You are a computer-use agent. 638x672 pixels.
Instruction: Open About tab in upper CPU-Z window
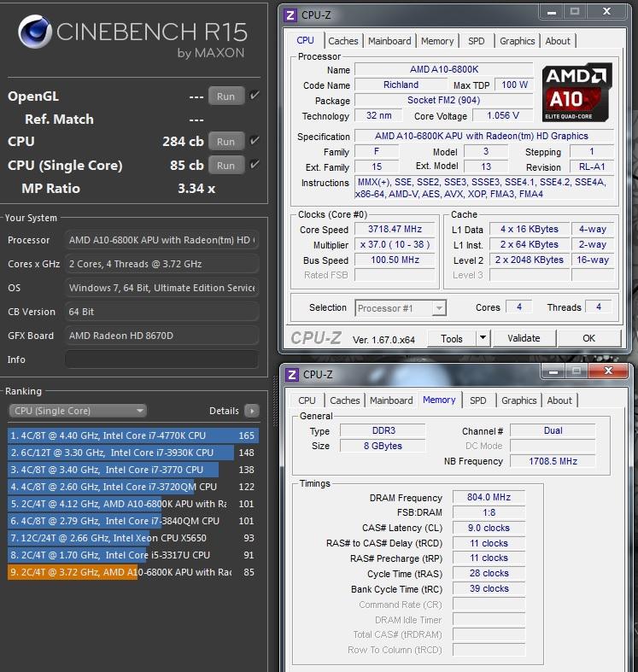[558, 41]
